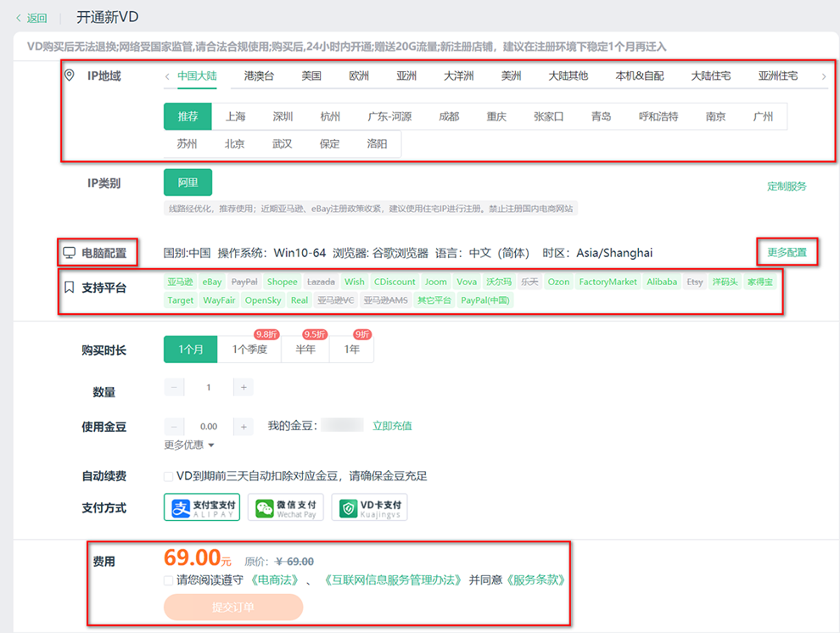
Task: Select the 本机&自配 region tab
Action: click(640, 76)
